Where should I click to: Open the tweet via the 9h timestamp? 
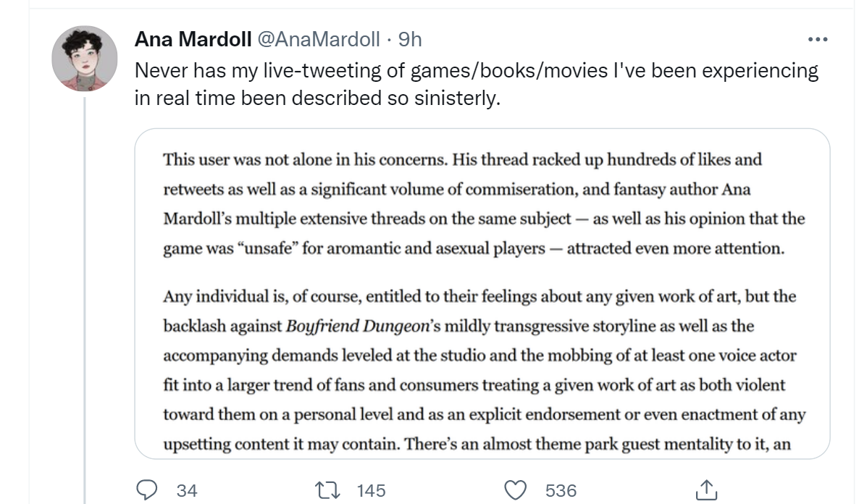pyautogui.click(x=411, y=39)
